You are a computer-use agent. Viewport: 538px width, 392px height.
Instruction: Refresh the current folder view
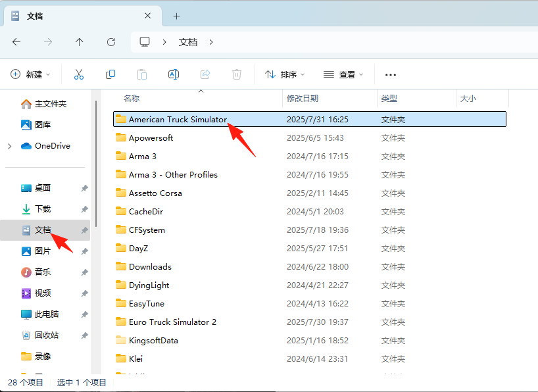[111, 42]
